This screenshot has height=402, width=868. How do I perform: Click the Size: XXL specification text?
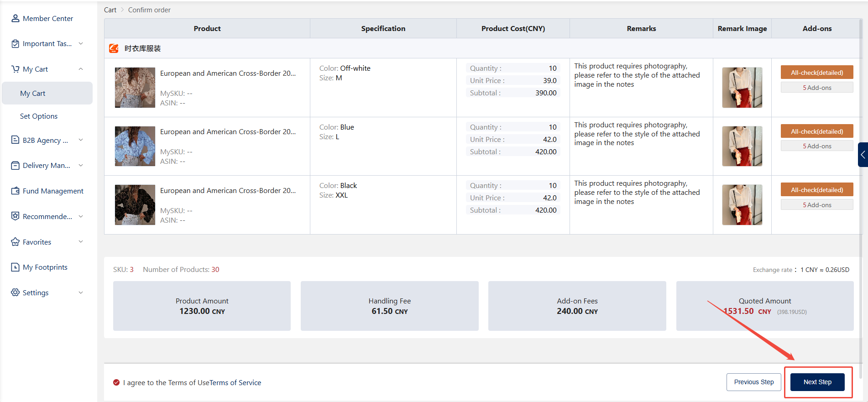(x=333, y=195)
